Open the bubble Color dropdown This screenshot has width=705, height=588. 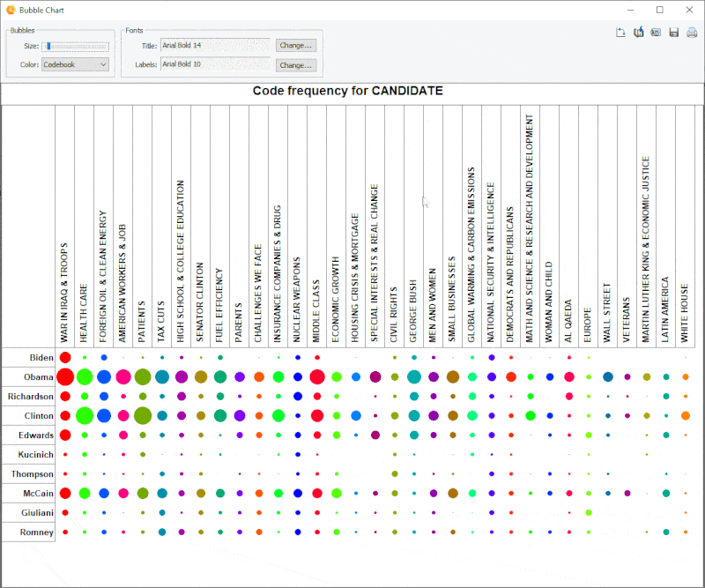pos(76,64)
